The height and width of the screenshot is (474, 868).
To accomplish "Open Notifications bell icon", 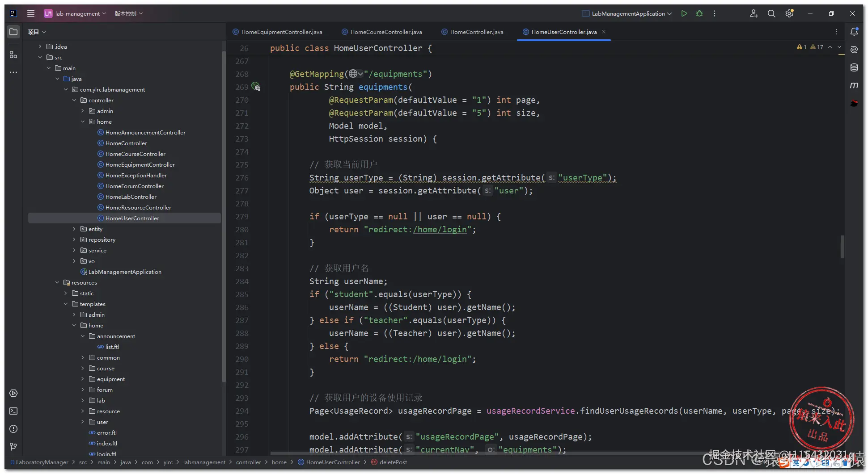I will coord(854,31).
